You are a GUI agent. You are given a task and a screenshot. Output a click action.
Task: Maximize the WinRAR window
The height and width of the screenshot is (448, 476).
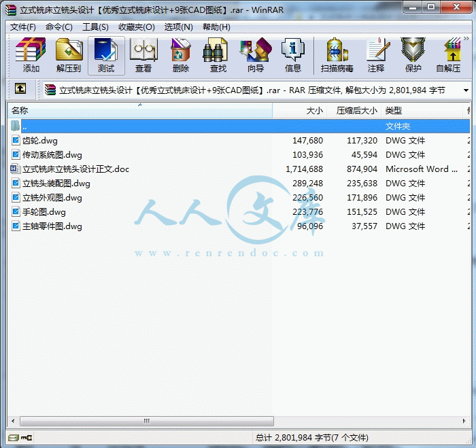(x=431, y=7)
